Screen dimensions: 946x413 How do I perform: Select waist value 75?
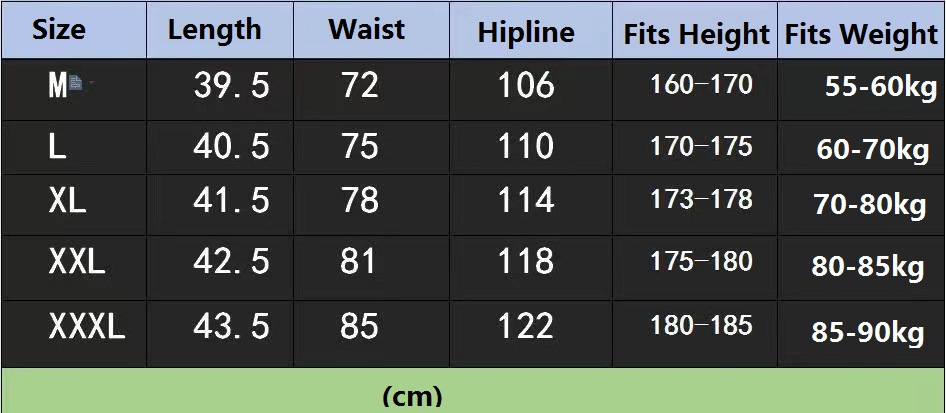360,147
